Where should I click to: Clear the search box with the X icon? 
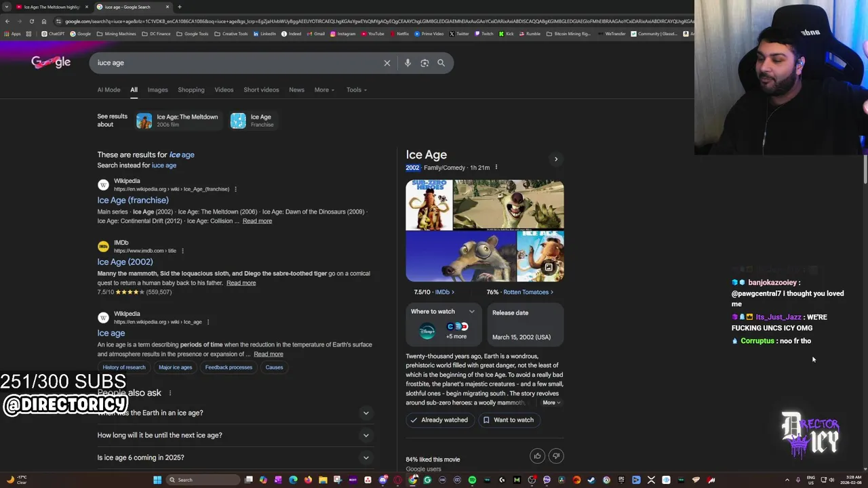(387, 63)
